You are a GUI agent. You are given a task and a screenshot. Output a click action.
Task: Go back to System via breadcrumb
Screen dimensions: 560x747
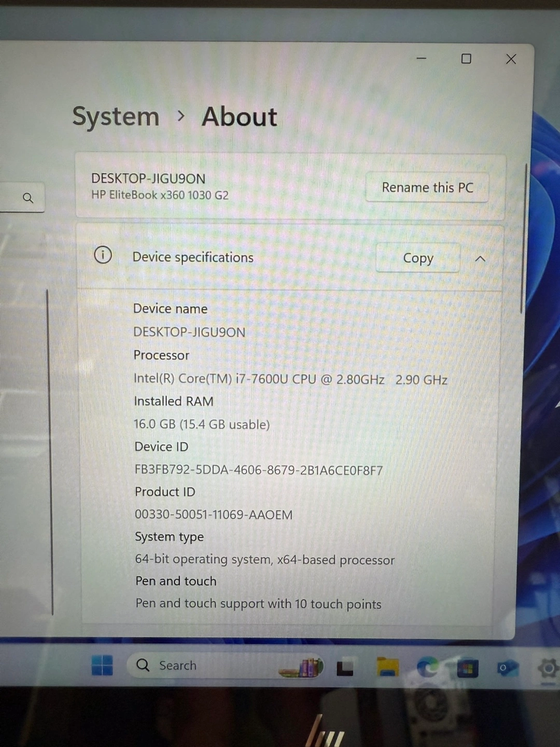click(116, 117)
